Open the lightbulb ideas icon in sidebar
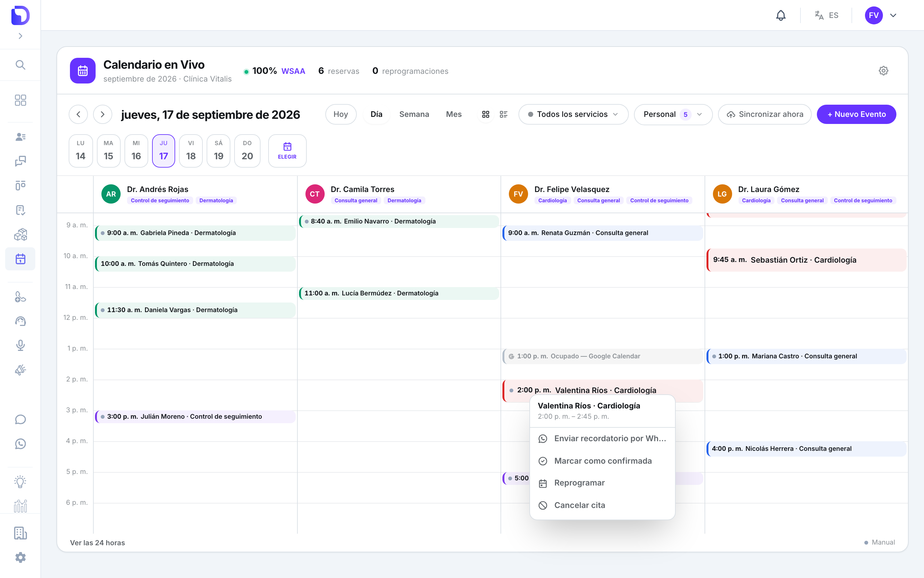This screenshot has height=578, width=924. [x=20, y=482]
